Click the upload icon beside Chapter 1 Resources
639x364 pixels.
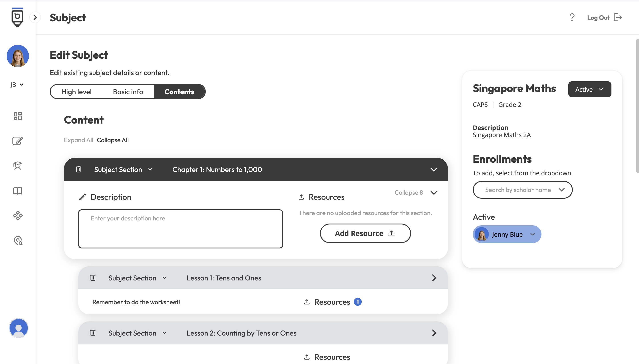pyautogui.click(x=301, y=197)
